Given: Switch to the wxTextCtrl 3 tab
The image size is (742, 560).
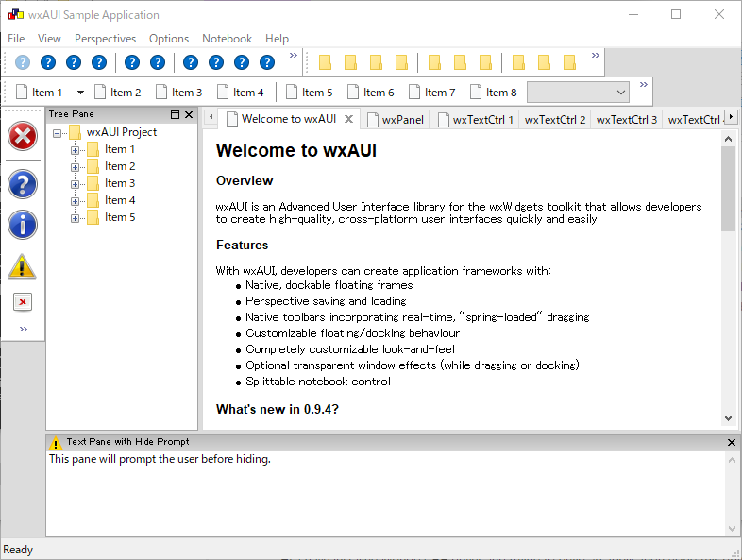Looking at the screenshot, I should pos(627,120).
